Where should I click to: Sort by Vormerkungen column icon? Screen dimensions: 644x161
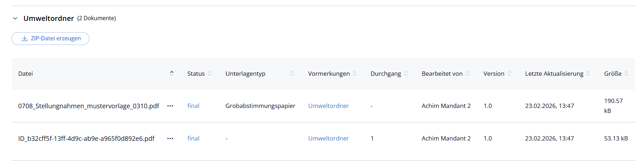click(x=355, y=74)
